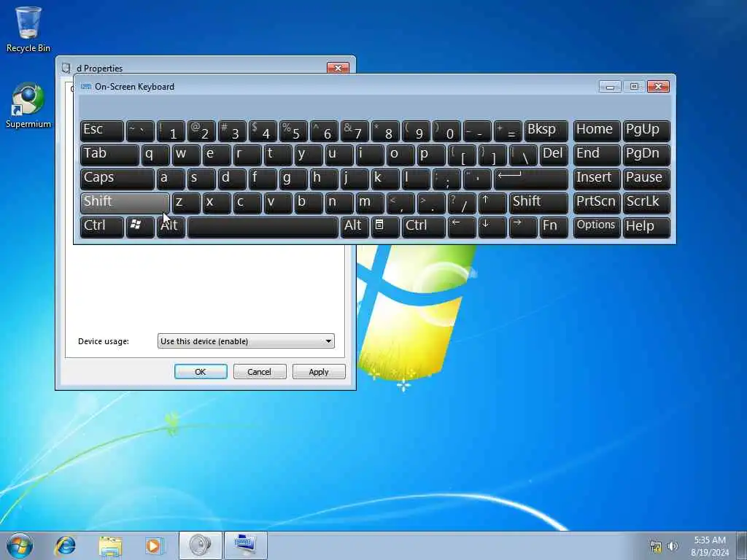Viewport: 747px width, 560px height.
Task: Switch to On-Screen Keyboard taskbar item
Action: tap(245, 545)
